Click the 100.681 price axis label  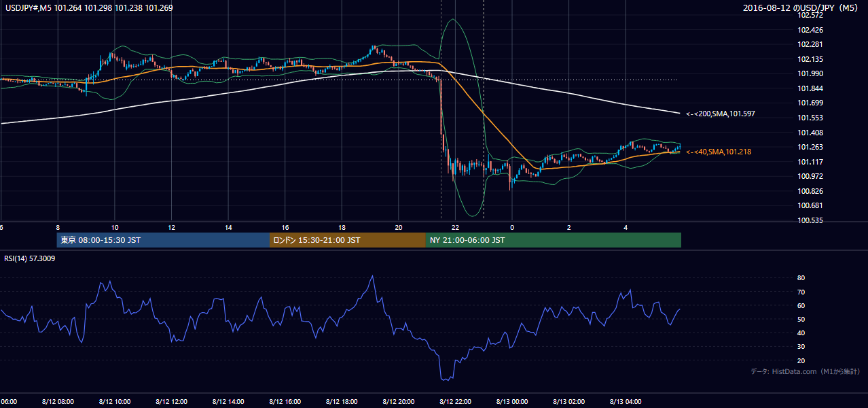coord(811,205)
